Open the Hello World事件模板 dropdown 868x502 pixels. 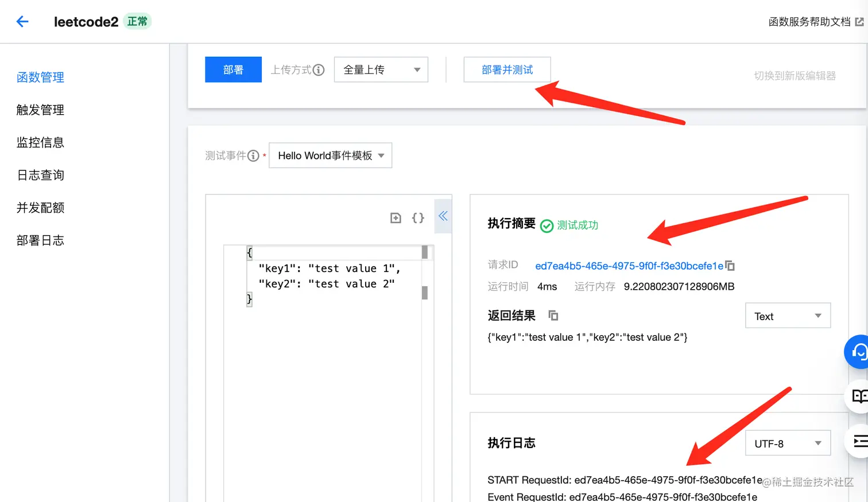[x=330, y=155]
